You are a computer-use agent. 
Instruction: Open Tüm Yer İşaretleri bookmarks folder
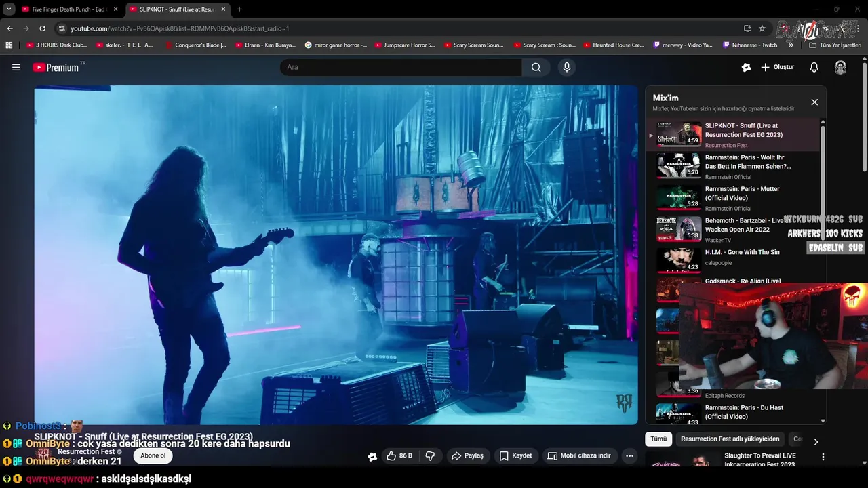click(x=835, y=45)
